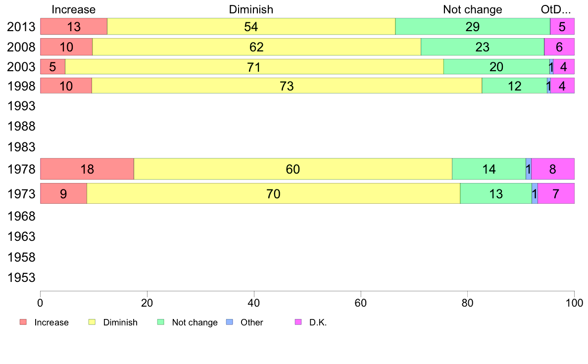Image resolution: width=588 pixels, height=364 pixels.
Task: Click the magenta D.K. legend swatch
Action: point(298,322)
